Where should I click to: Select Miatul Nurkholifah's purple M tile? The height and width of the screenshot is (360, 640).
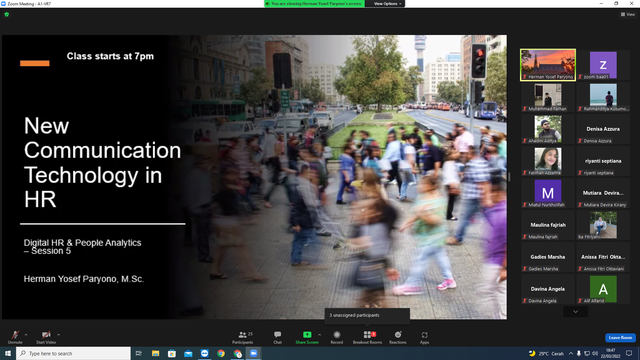pyautogui.click(x=548, y=193)
